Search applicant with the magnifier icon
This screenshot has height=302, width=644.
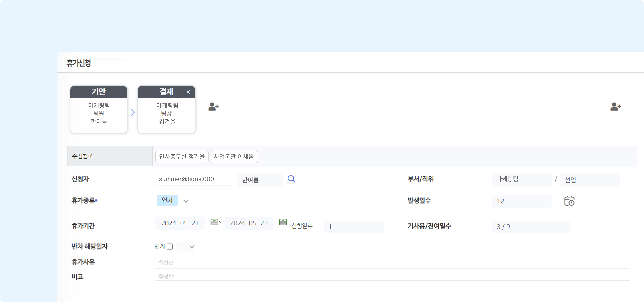291,179
